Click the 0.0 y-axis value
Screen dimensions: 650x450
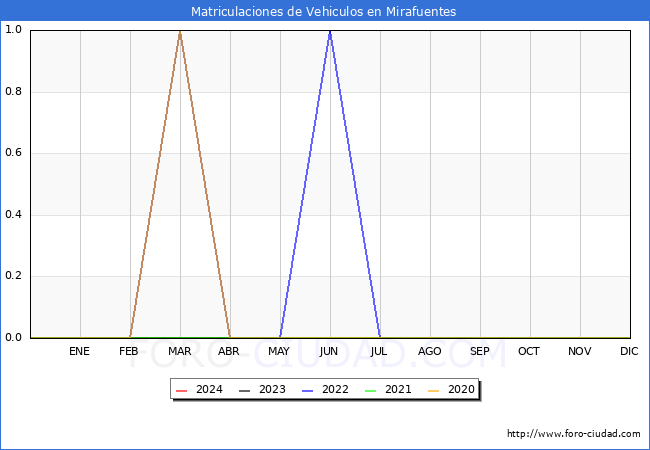(x=13, y=338)
